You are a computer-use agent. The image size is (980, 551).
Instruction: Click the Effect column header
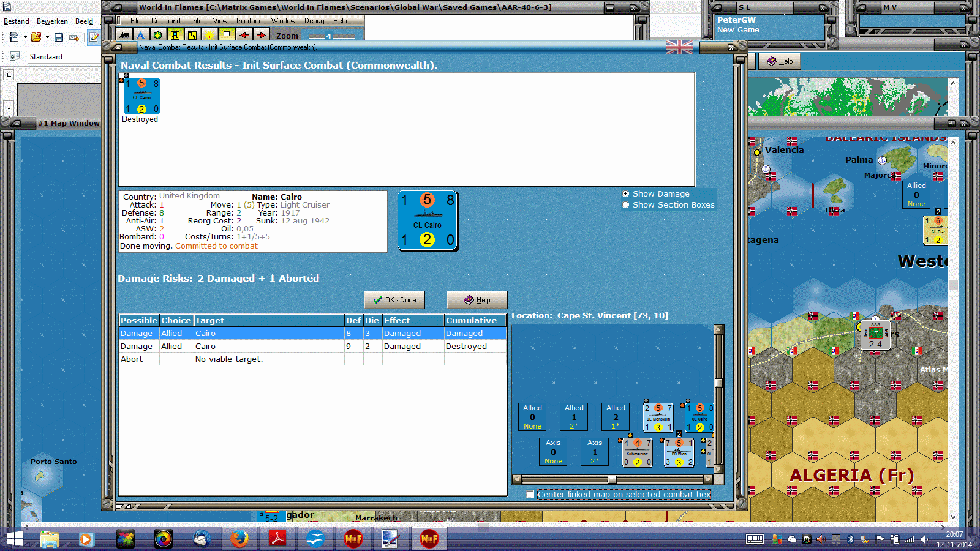413,321
